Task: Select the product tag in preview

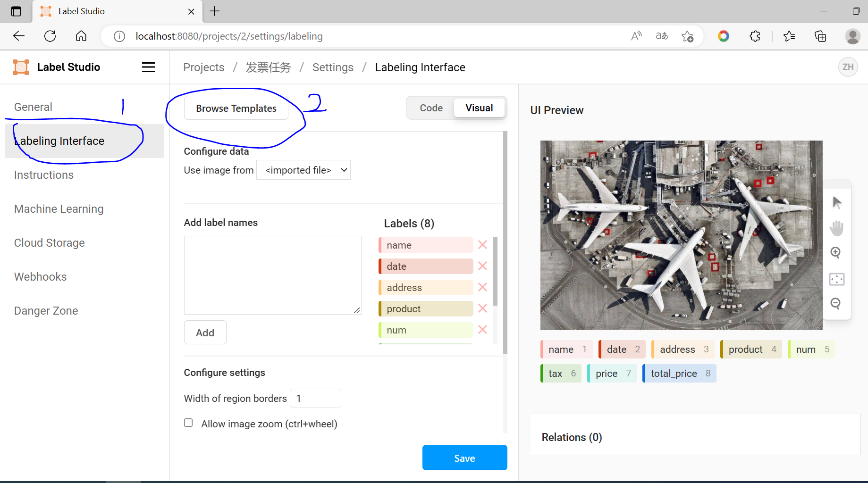Action: coord(751,349)
